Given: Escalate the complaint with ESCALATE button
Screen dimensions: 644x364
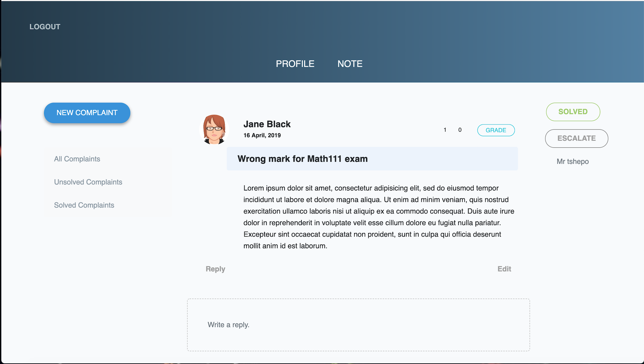Looking at the screenshot, I should point(576,138).
